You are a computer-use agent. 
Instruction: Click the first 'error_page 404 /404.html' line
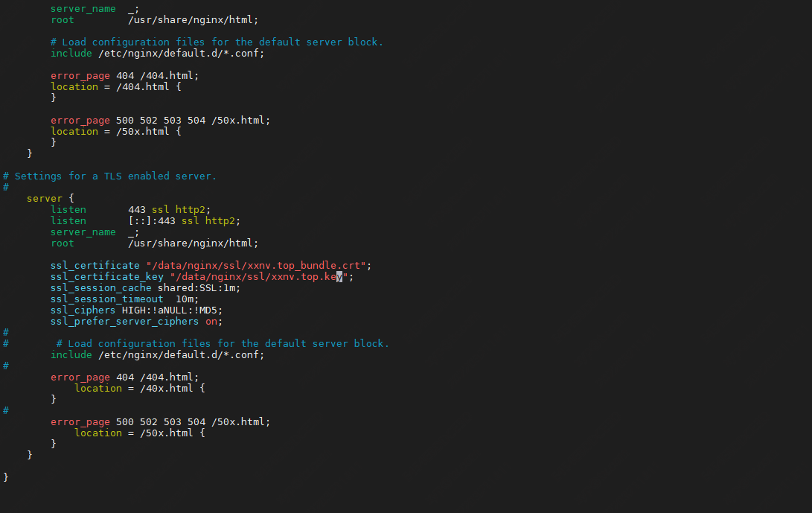[x=125, y=76]
